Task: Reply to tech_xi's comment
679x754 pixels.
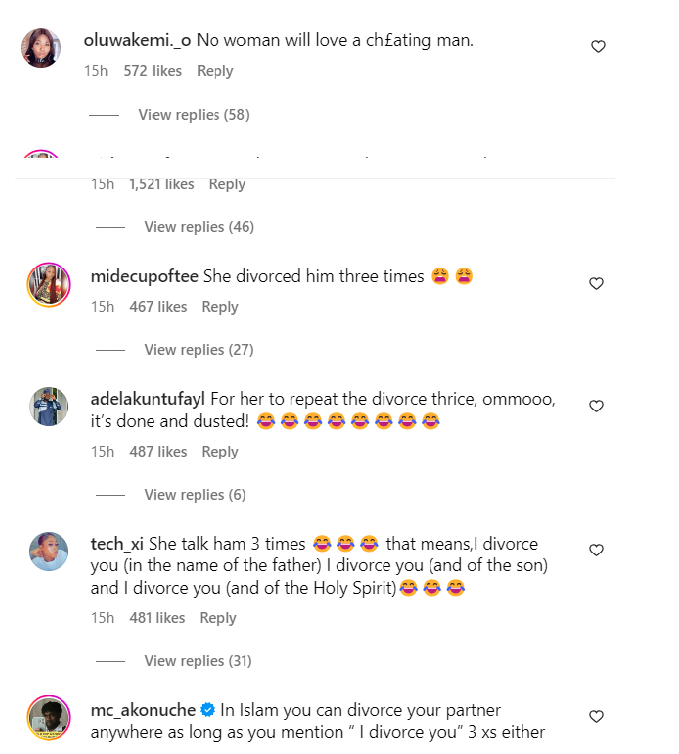Action: (x=218, y=618)
